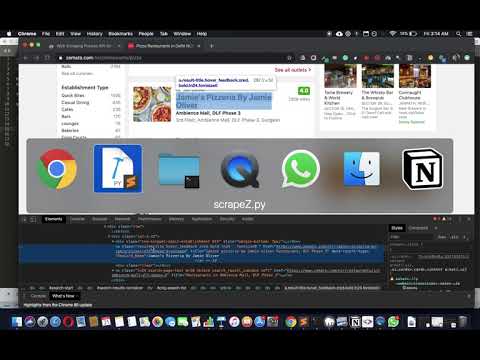Open the Edit menu

point(60,34)
